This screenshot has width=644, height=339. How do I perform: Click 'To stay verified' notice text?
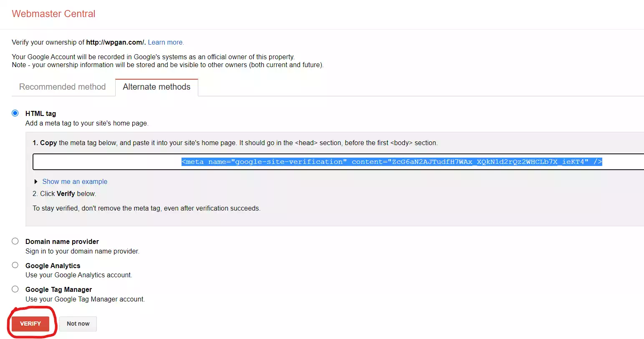coord(146,208)
